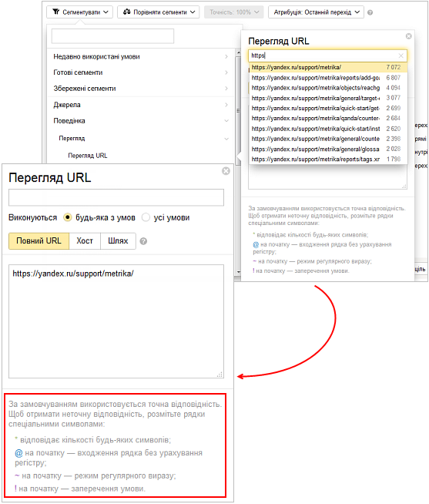Expand Збережені сегменти
Image resolution: width=429 pixels, height=504 pixels.
[x=141, y=89]
